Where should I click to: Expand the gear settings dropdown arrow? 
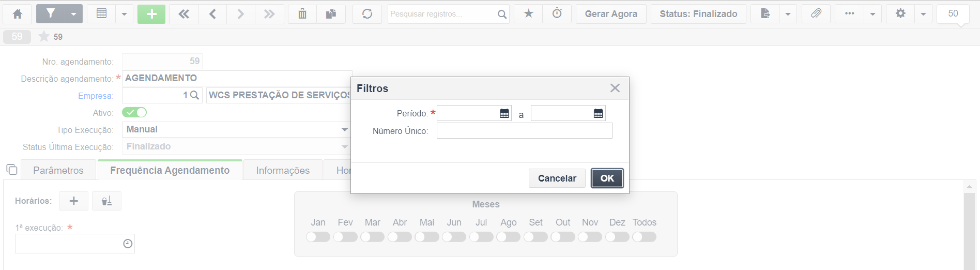(x=923, y=14)
